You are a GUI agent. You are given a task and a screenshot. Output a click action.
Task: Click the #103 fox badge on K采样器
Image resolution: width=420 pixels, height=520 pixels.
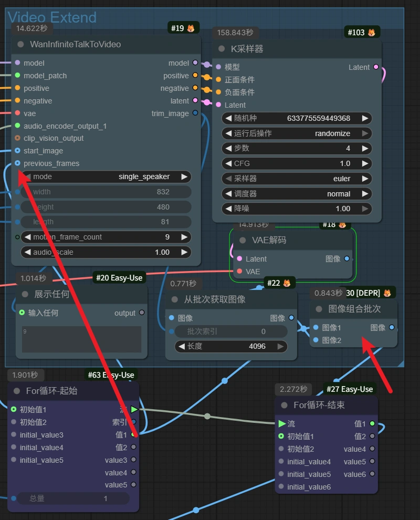point(362,33)
